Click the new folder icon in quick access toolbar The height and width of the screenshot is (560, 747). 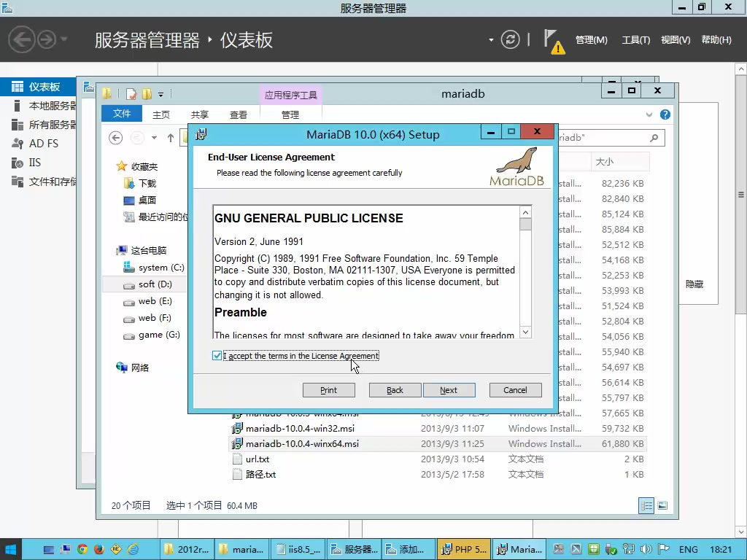coord(147,94)
